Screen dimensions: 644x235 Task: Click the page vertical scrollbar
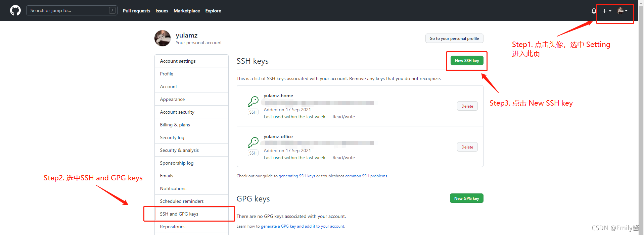(641, 117)
